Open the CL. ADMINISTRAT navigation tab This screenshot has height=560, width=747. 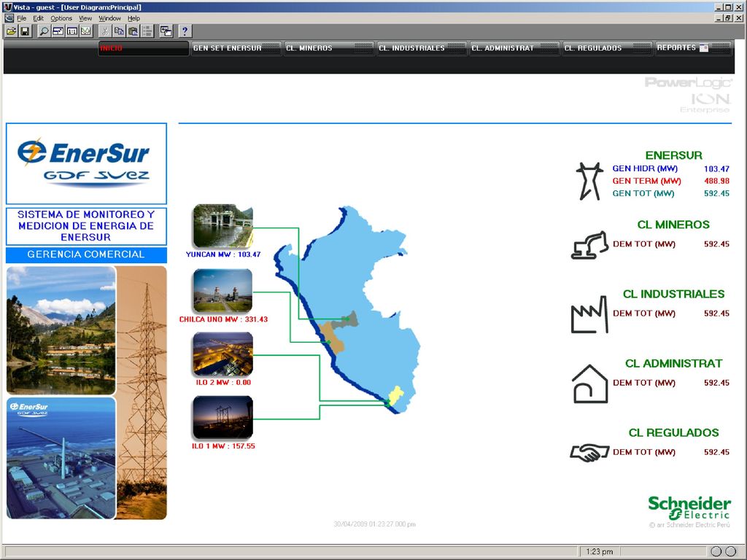coord(514,48)
